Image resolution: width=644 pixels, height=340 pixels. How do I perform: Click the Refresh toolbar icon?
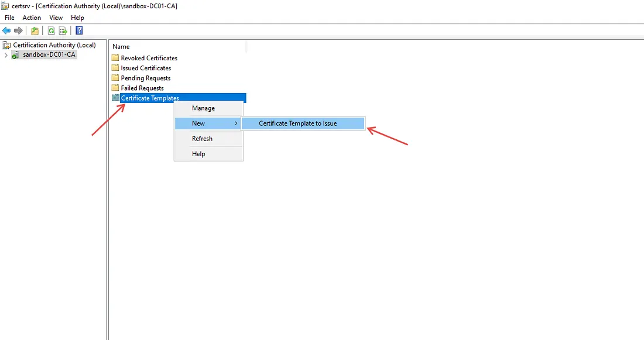coord(52,30)
